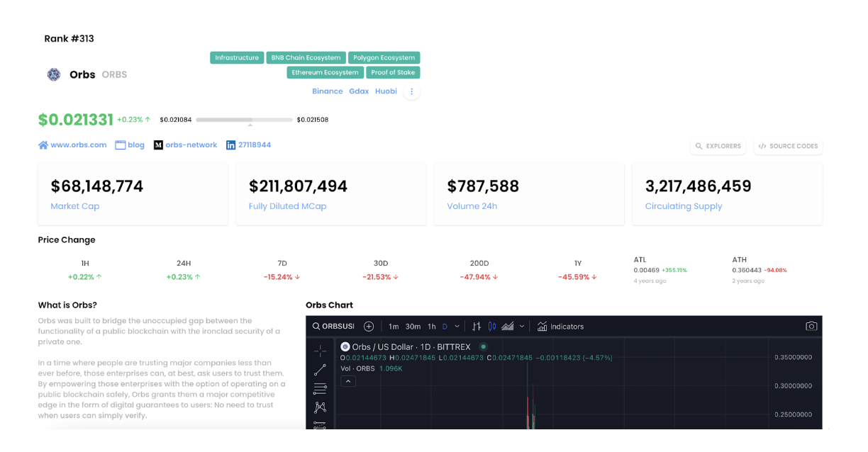This screenshot has width=868, height=452.
Task: Click the Rank #313 label
Action: pos(69,38)
